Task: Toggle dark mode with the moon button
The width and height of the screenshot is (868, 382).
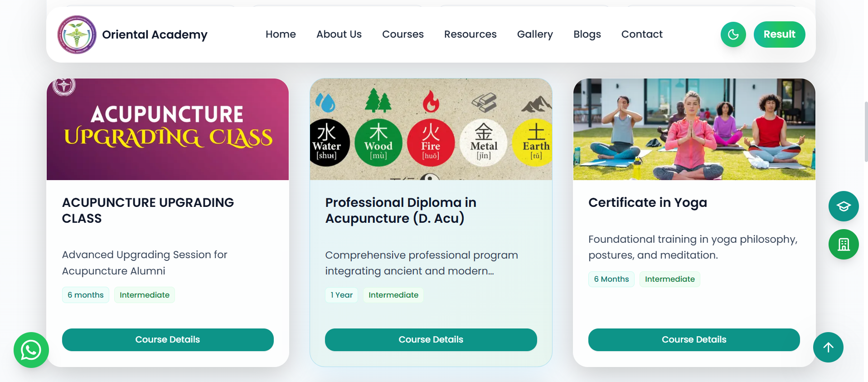Action: (733, 34)
